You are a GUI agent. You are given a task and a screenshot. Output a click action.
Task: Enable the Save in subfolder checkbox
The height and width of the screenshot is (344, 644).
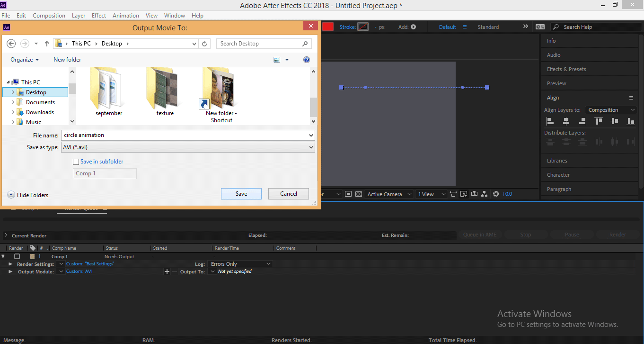76,162
